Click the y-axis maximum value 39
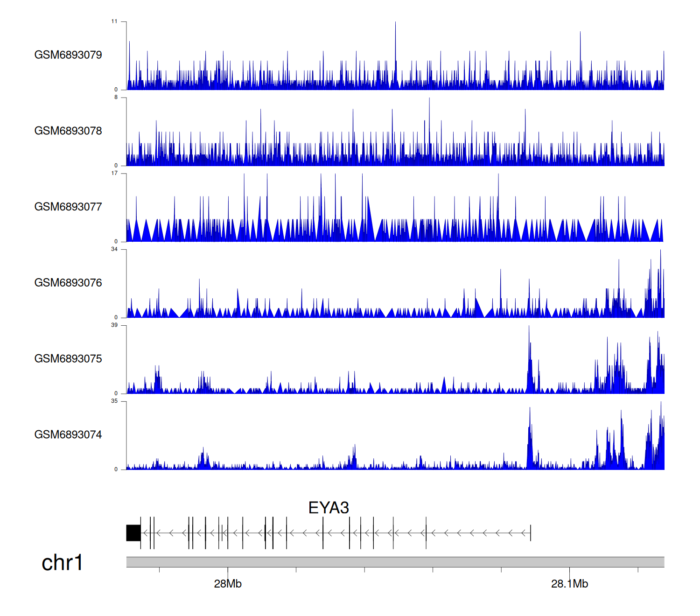700x616 pixels. click(x=114, y=325)
